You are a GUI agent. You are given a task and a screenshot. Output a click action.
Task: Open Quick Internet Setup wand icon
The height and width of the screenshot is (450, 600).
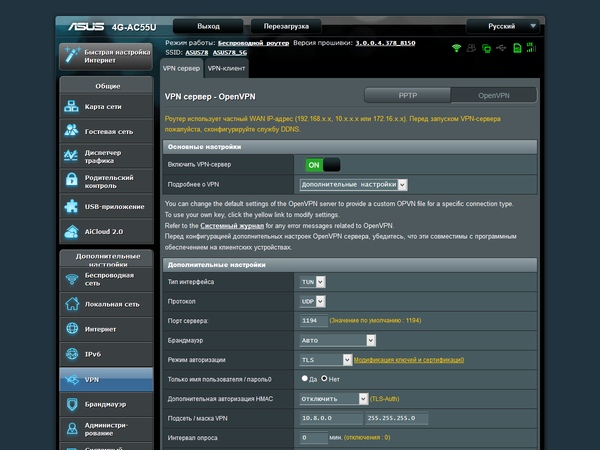point(72,55)
